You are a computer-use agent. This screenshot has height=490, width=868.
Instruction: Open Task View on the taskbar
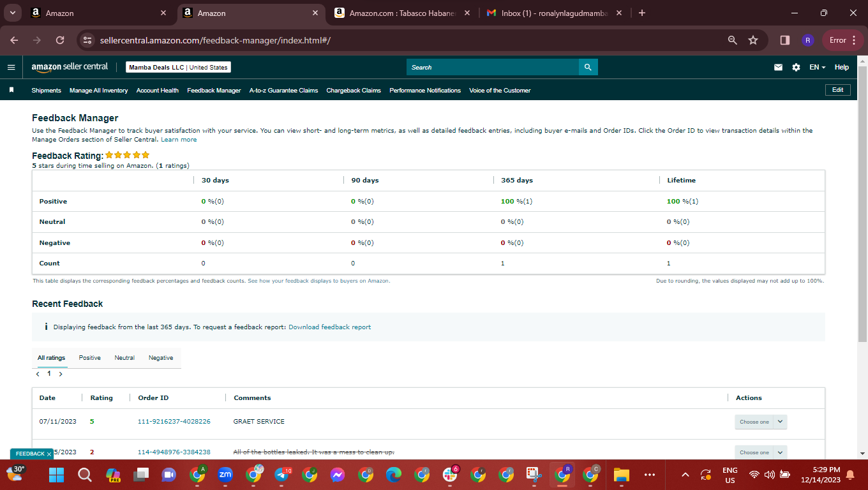140,475
